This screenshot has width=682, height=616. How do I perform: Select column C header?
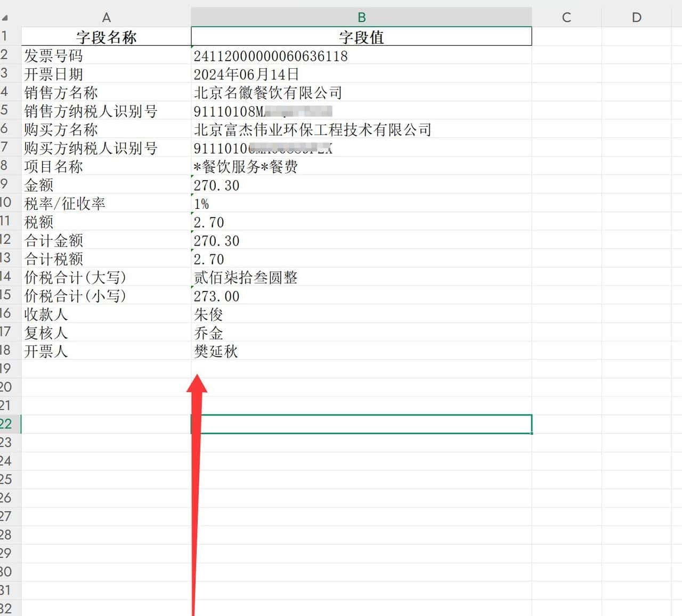[x=566, y=17]
